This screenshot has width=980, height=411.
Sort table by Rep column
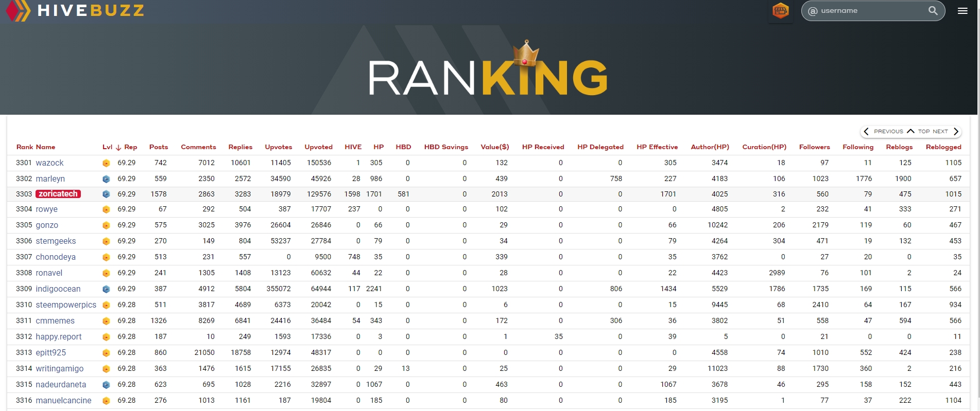coord(131,147)
